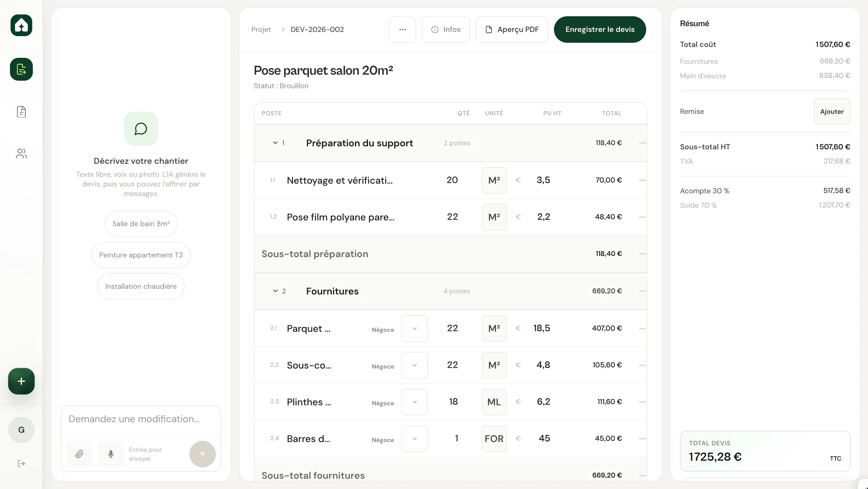Image resolution: width=868 pixels, height=489 pixels.
Task: Open options for Sous-total fournitures row
Action: pos(642,475)
